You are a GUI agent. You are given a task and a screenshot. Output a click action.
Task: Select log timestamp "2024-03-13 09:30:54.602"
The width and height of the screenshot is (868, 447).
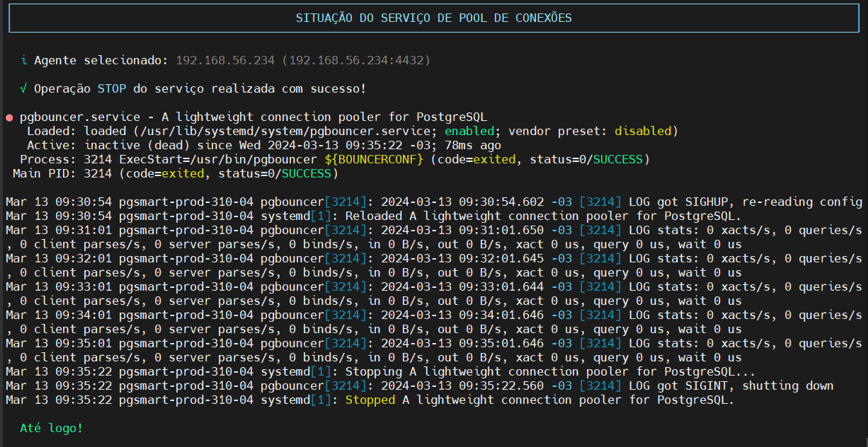point(462,202)
